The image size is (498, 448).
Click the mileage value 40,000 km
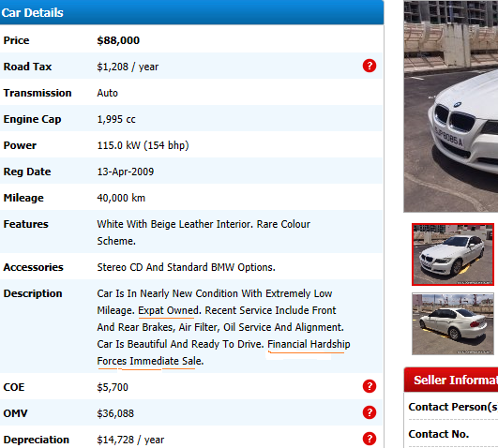[x=121, y=198]
